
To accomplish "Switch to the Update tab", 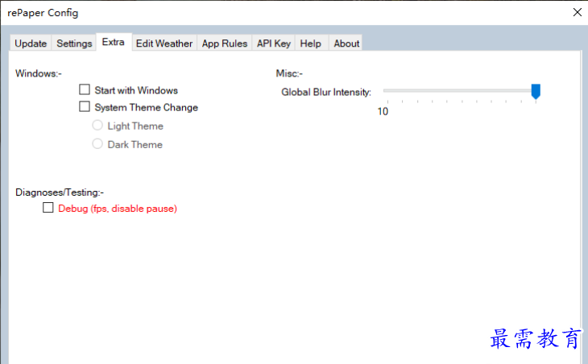I will tap(31, 43).
